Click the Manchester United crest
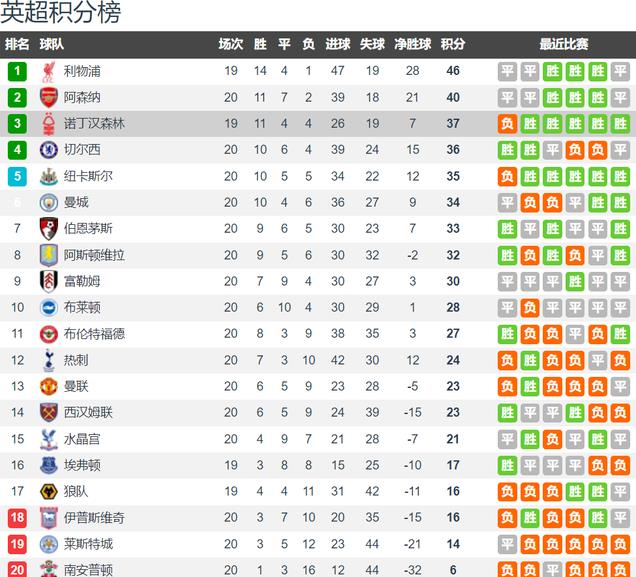 click(49, 386)
